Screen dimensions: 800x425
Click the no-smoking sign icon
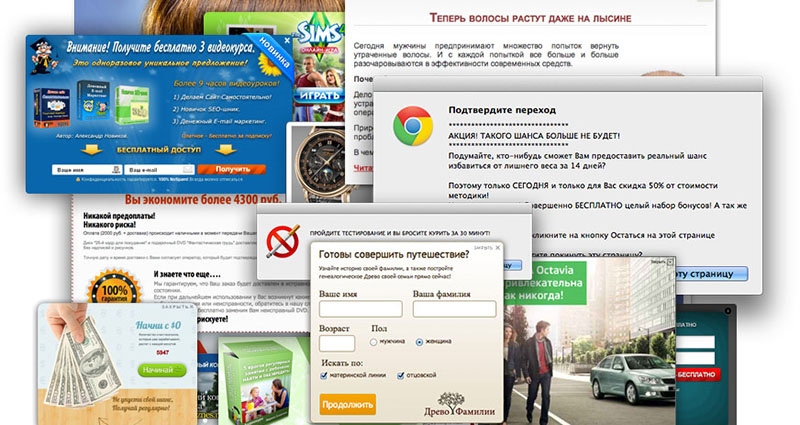[x=283, y=241]
